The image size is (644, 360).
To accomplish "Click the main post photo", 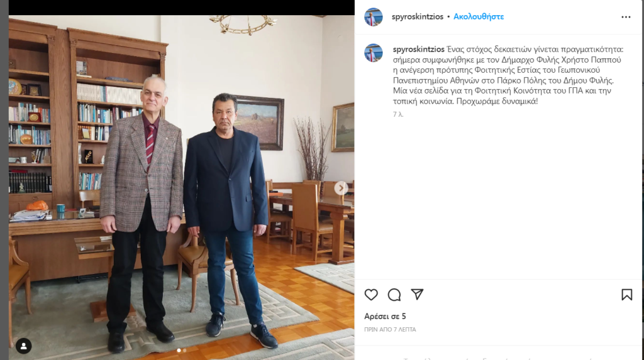I will coord(182,187).
